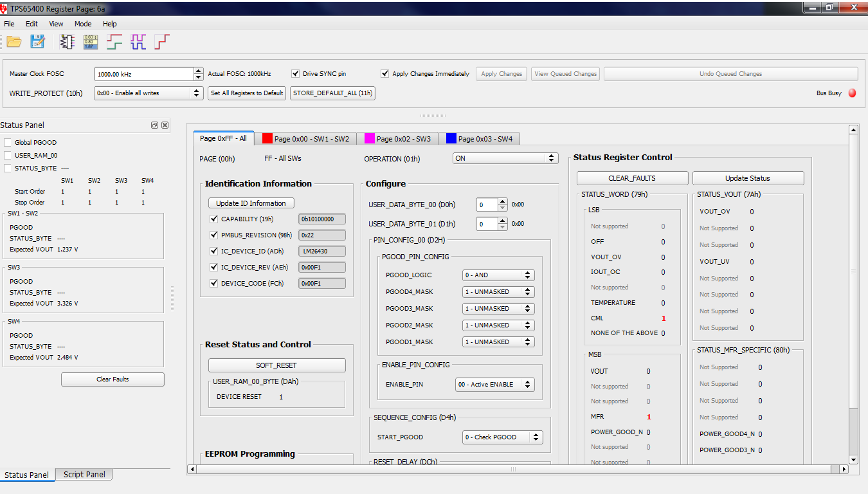Click the CLEAR_FAULTS button

[x=632, y=178]
